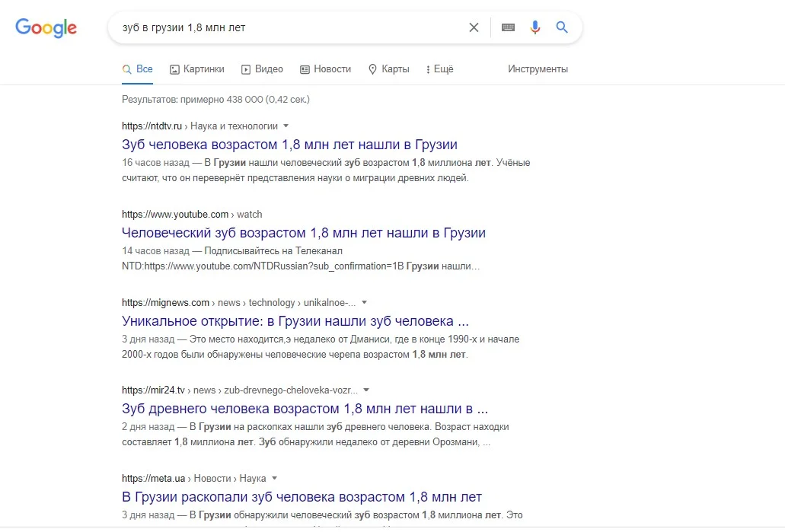Open the dropdown next to the ntdtv.ru result
The image size is (785, 532).
point(286,126)
